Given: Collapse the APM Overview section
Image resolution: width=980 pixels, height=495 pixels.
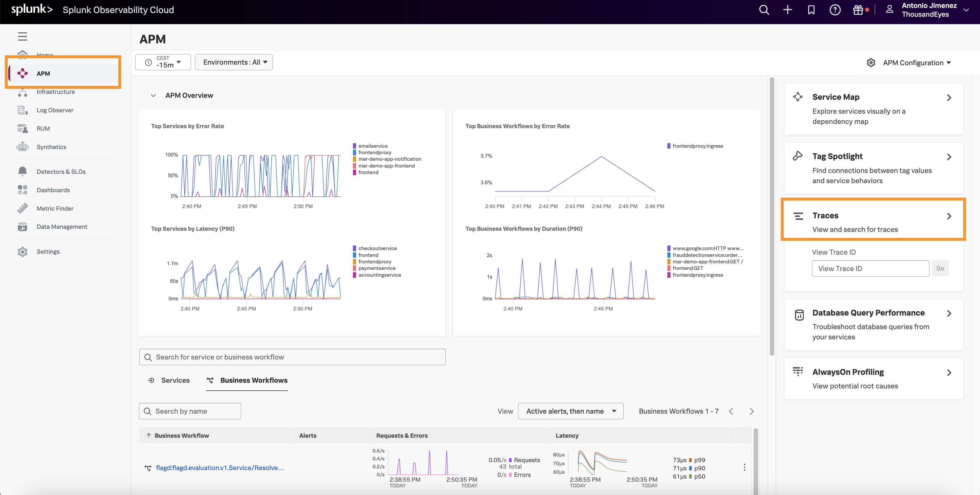Looking at the screenshot, I should point(153,96).
